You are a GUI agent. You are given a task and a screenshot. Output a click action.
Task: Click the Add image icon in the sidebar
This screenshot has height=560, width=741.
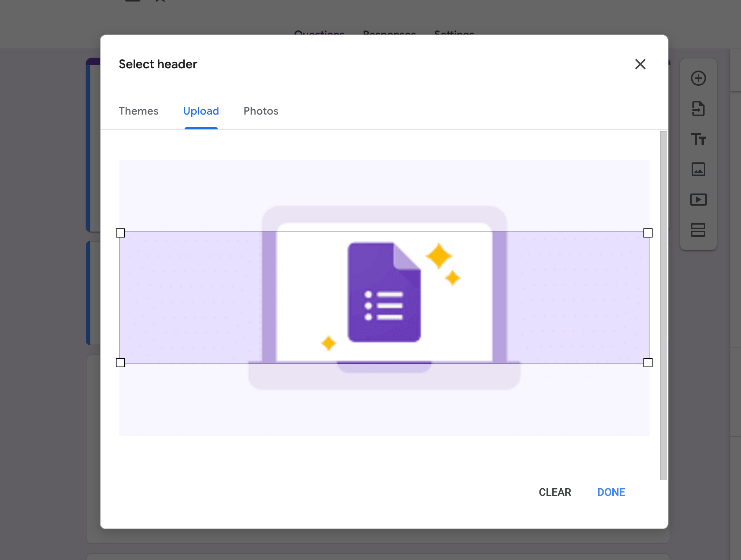tap(698, 169)
